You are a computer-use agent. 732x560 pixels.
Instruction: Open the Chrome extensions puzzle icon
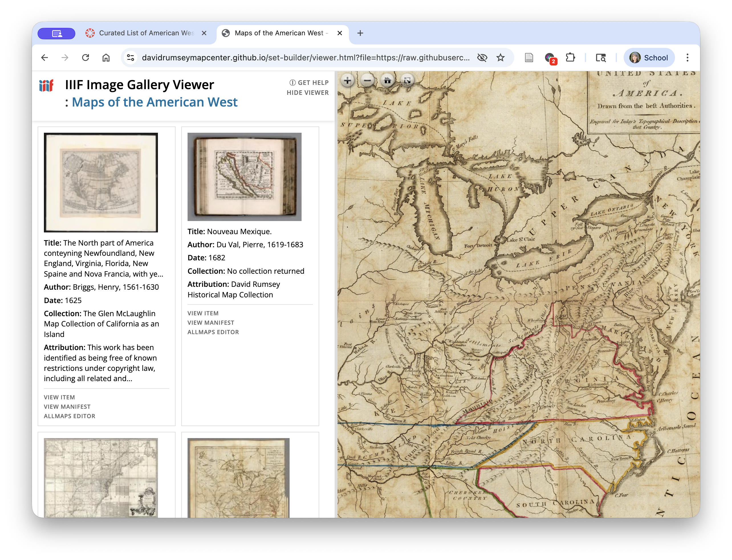point(571,57)
